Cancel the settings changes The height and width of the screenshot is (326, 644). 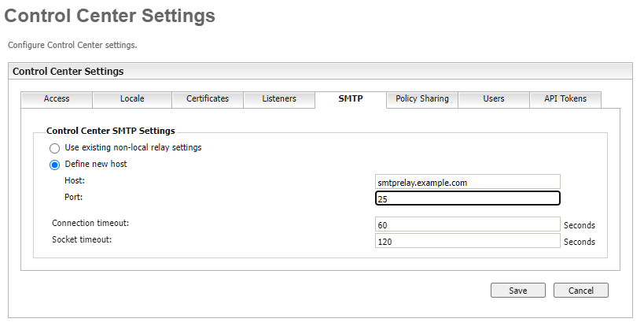click(x=580, y=291)
